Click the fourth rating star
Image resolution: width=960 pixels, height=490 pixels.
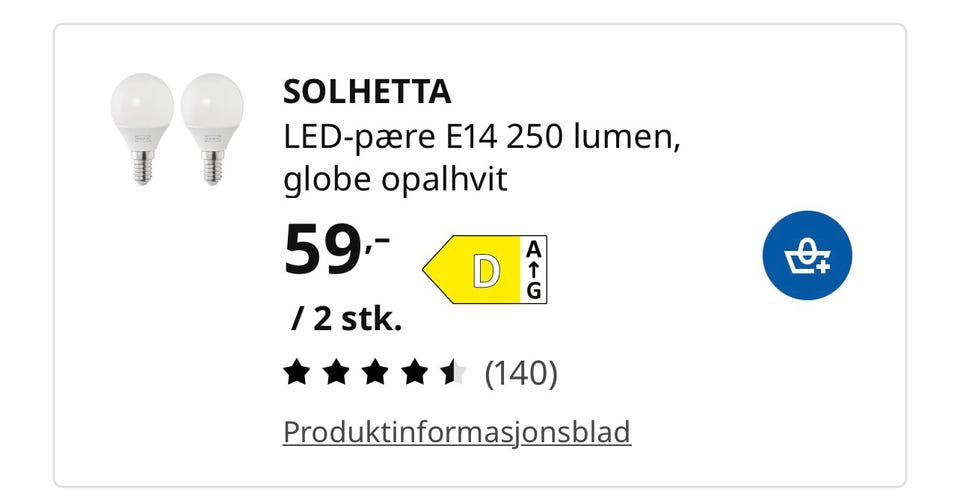[x=413, y=374]
